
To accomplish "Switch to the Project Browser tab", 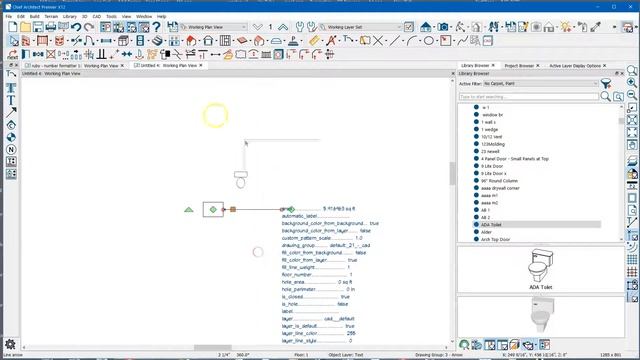I will [519, 66].
